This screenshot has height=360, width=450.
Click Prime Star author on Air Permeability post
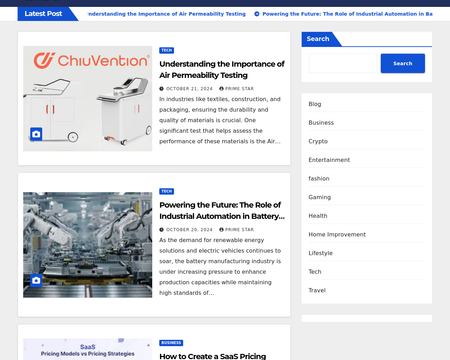click(x=239, y=89)
